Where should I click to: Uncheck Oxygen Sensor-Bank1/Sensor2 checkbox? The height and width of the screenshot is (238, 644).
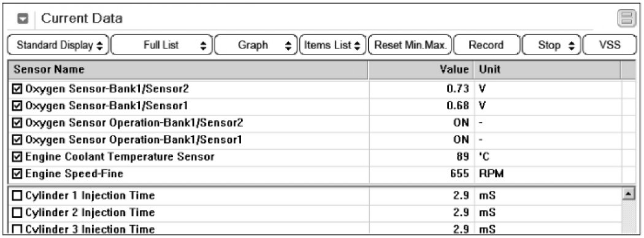17,88
